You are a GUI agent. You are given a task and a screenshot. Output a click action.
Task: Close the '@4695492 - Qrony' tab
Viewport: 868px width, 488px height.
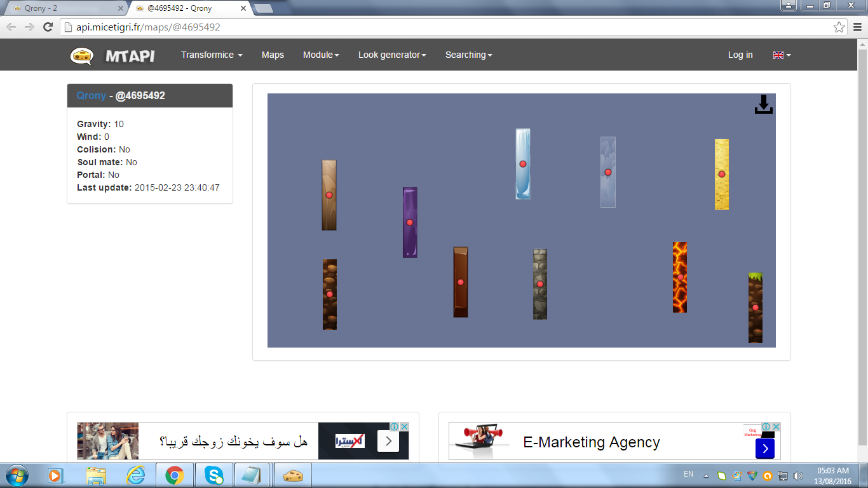pyautogui.click(x=243, y=8)
